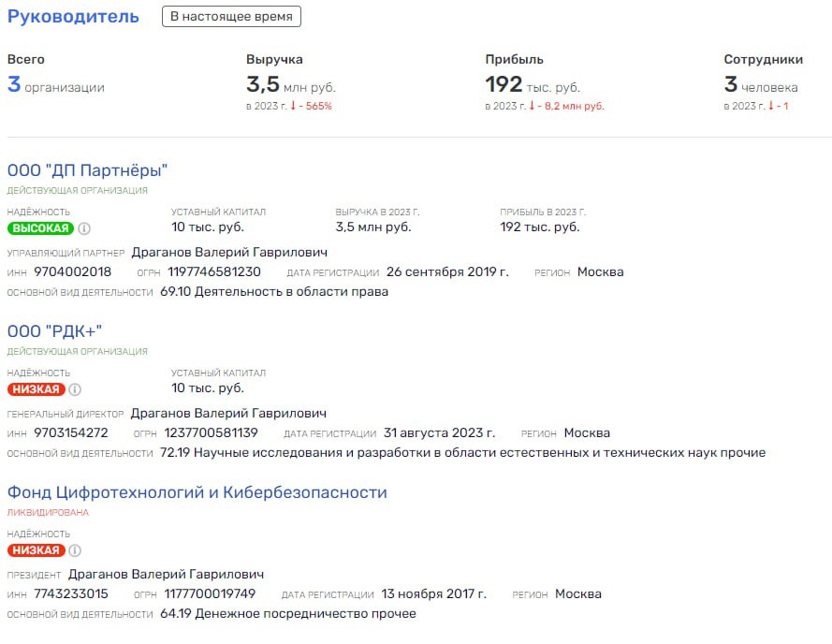
Task: Click region Москва in Фонд row
Action: 577,593
